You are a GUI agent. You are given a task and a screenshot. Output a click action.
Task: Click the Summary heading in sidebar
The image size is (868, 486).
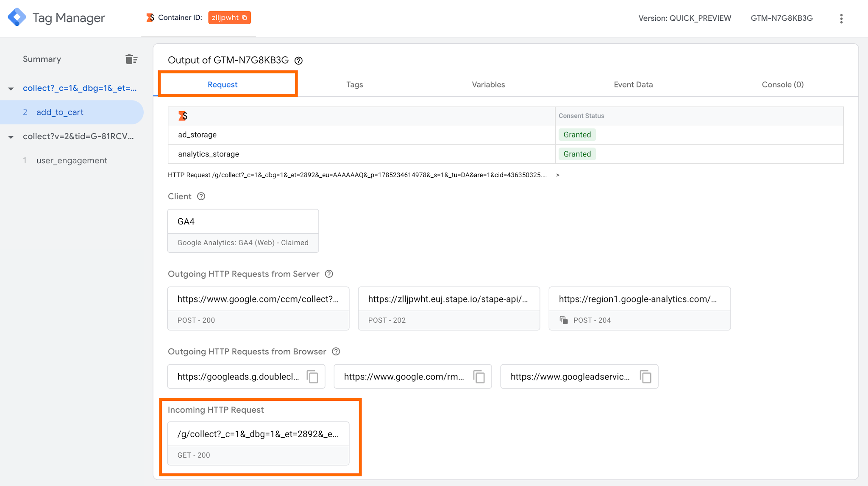point(42,59)
